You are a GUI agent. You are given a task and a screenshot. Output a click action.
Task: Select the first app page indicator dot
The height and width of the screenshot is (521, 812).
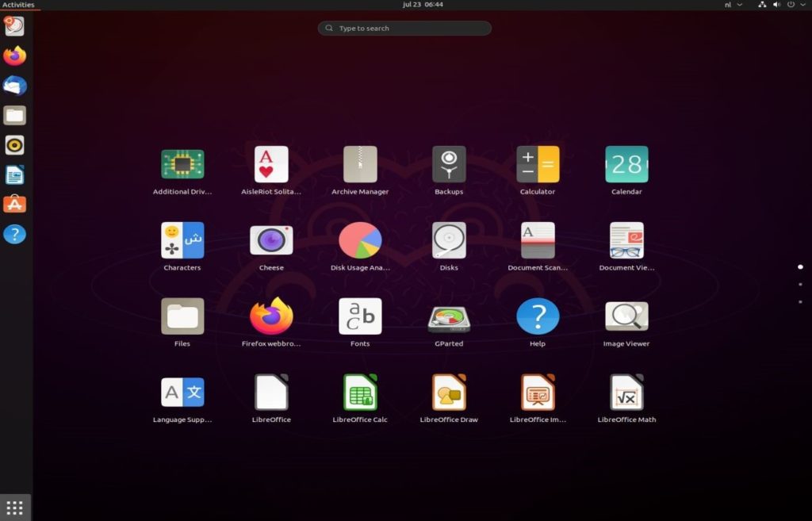(800, 267)
